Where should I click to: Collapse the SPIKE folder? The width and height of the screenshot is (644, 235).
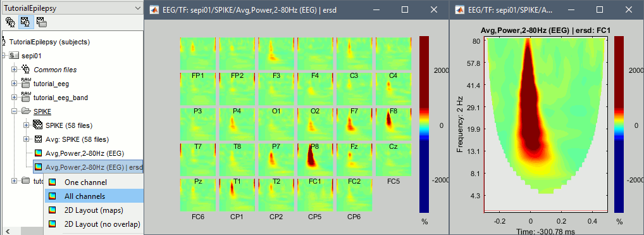point(15,111)
